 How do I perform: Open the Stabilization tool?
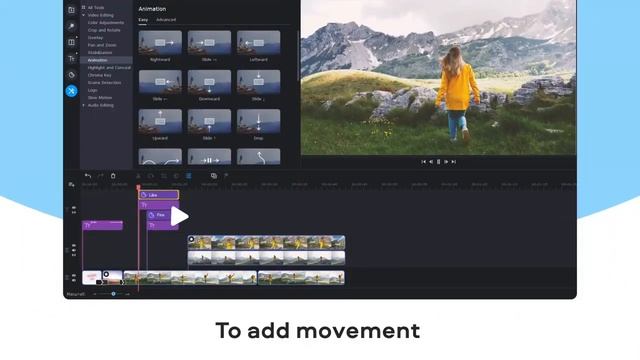pos(100,53)
